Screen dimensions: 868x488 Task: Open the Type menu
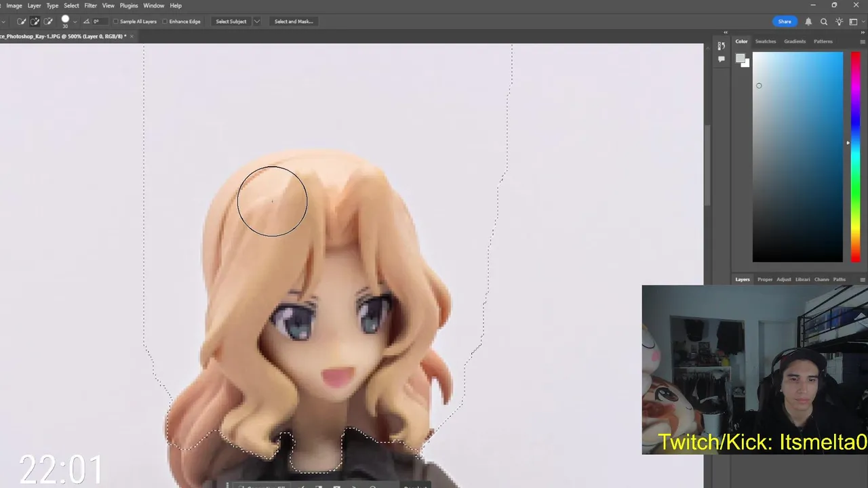point(52,5)
